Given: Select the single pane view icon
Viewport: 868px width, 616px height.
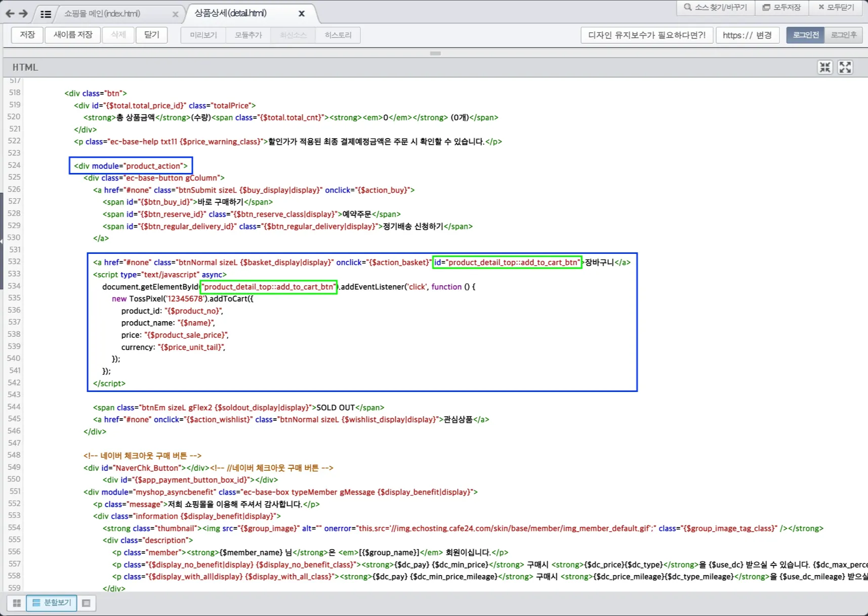Looking at the screenshot, I should (86, 603).
